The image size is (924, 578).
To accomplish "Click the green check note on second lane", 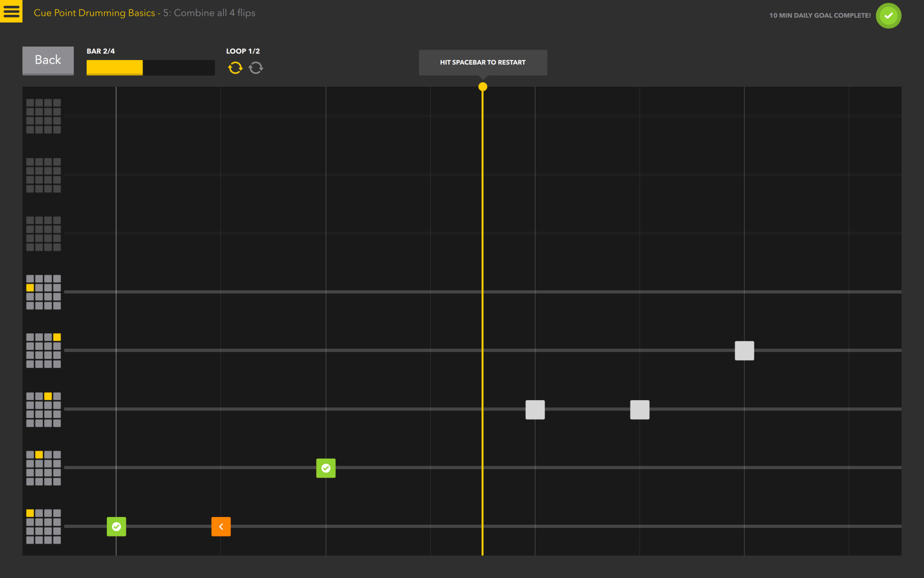I will pos(326,468).
